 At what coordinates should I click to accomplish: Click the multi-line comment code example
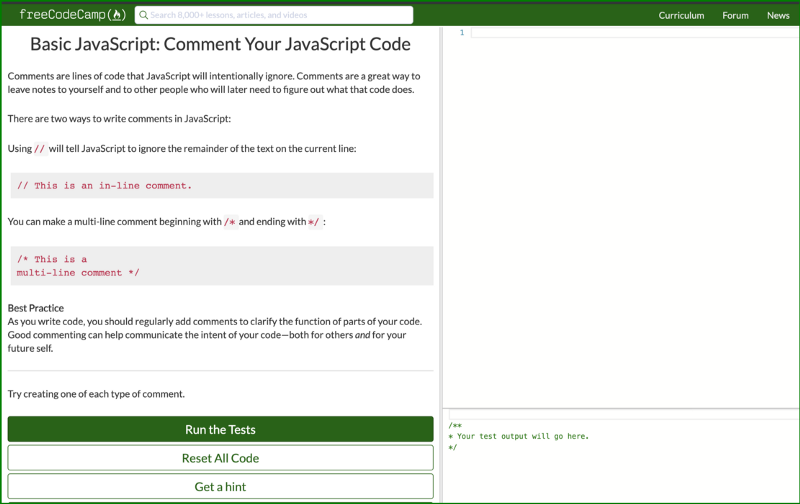(x=78, y=266)
